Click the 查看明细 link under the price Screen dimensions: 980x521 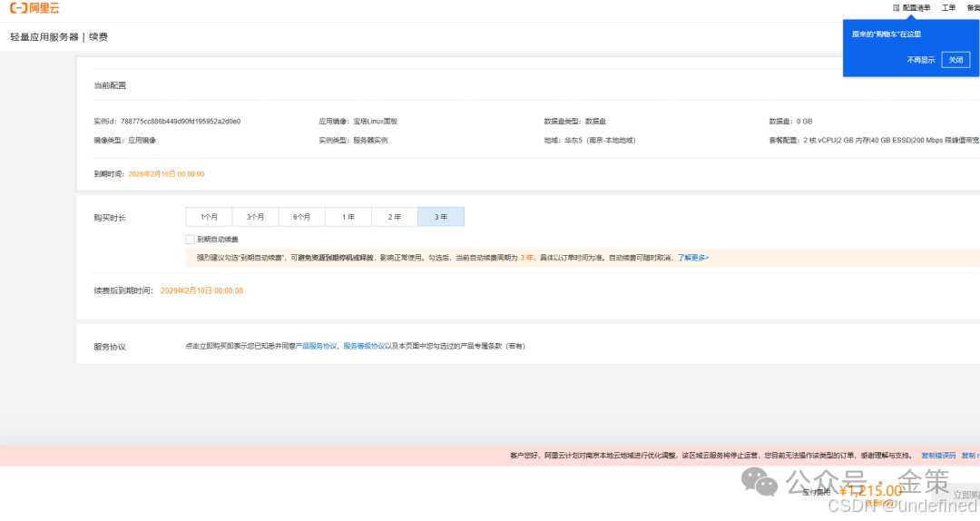click(x=878, y=502)
